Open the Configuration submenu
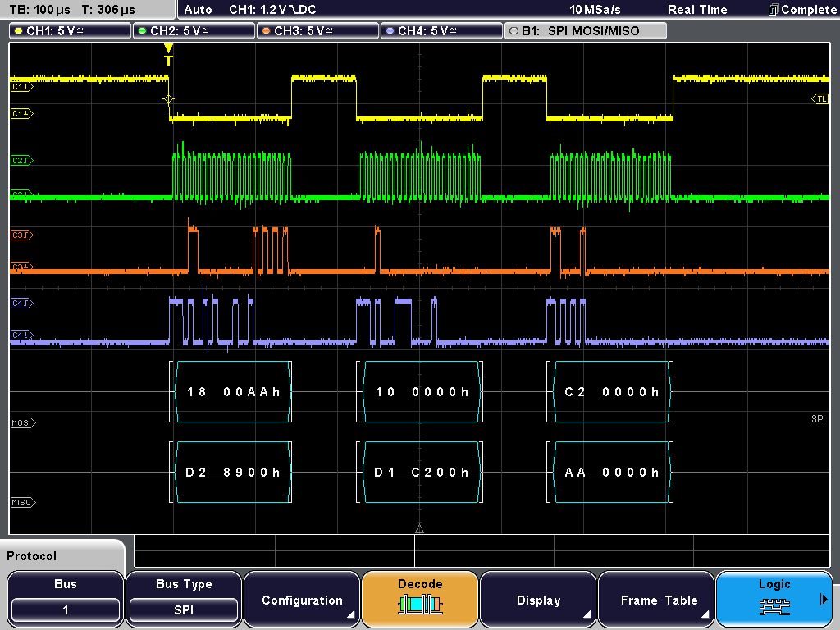Image resolution: width=840 pixels, height=630 pixels. pos(302,600)
